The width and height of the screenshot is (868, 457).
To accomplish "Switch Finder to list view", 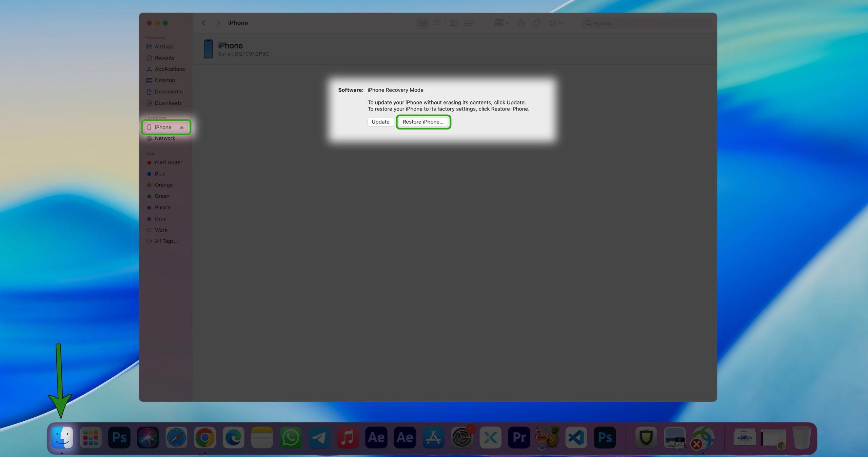I will [437, 23].
